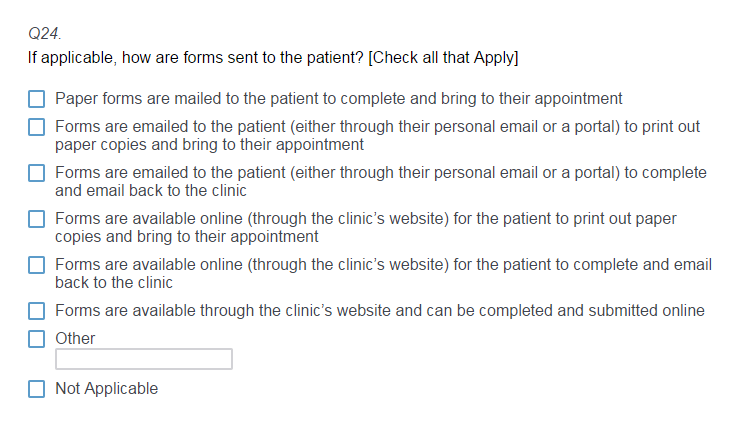Click the '[Check all that Apply]' instruction text
Viewport: 729px width, 435px height.
tap(443, 58)
